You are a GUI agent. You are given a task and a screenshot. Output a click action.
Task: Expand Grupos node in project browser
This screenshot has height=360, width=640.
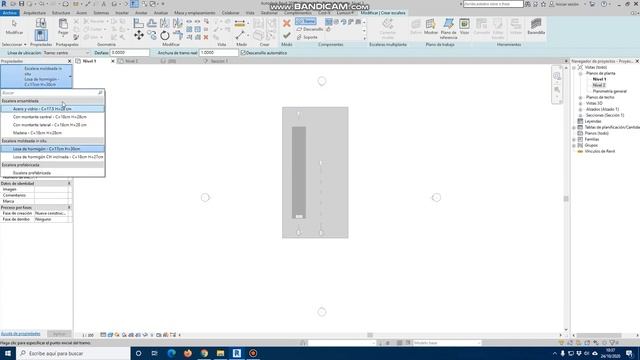[x=574, y=145]
